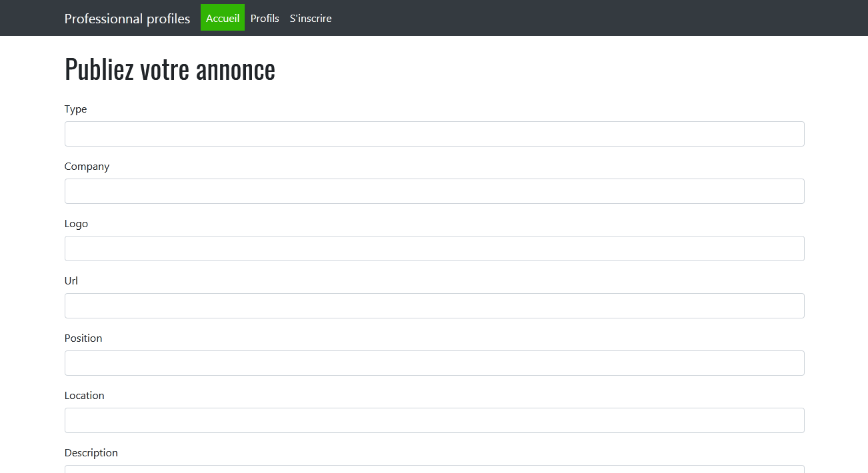Click inside the Position input field
The height and width of the screenshot is (473, 868).
(434, 363)
